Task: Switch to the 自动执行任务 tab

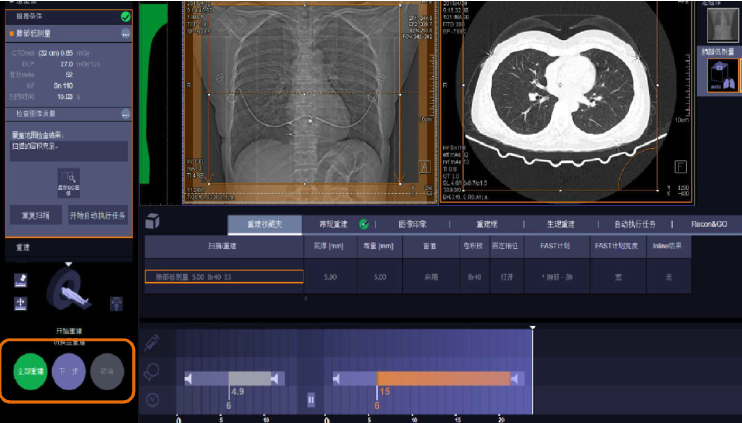Action: [635, 224]
